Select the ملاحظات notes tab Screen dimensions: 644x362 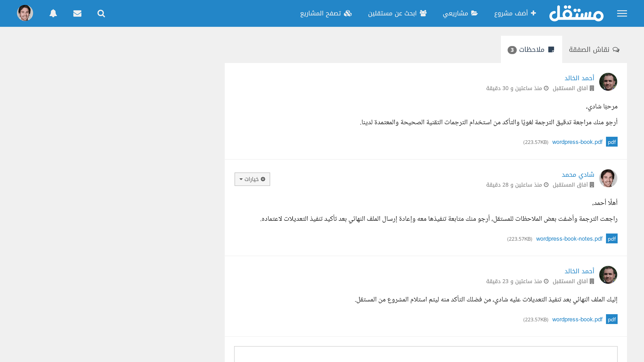click(x=531, y=49)
